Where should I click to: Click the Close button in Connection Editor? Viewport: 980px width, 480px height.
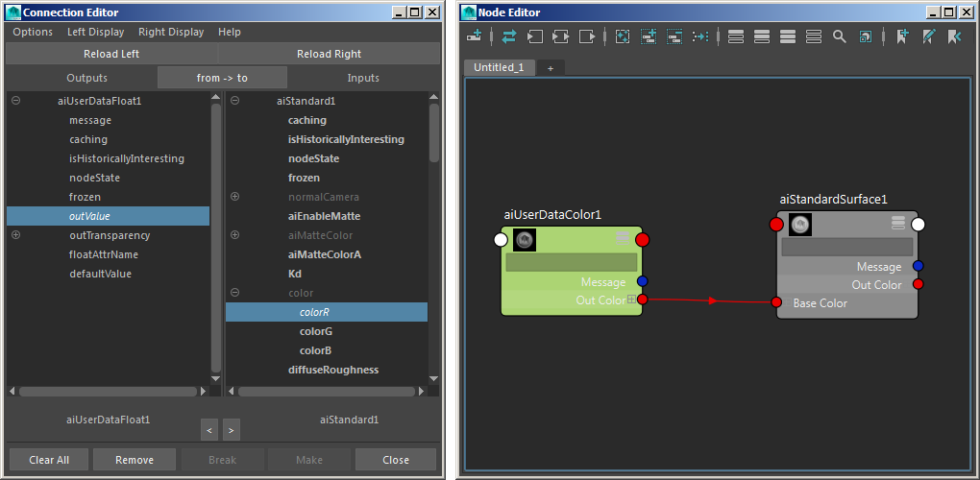click(396, 460)
